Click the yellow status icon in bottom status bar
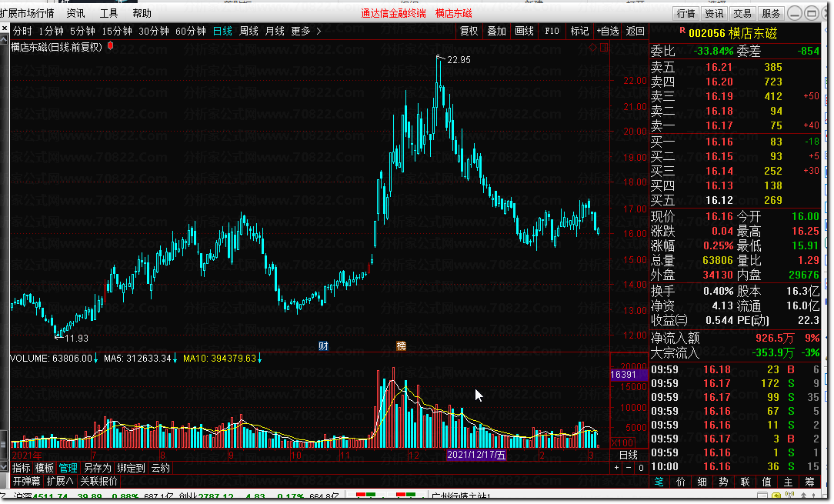834x504 pixels. click(x=776, y=496)
